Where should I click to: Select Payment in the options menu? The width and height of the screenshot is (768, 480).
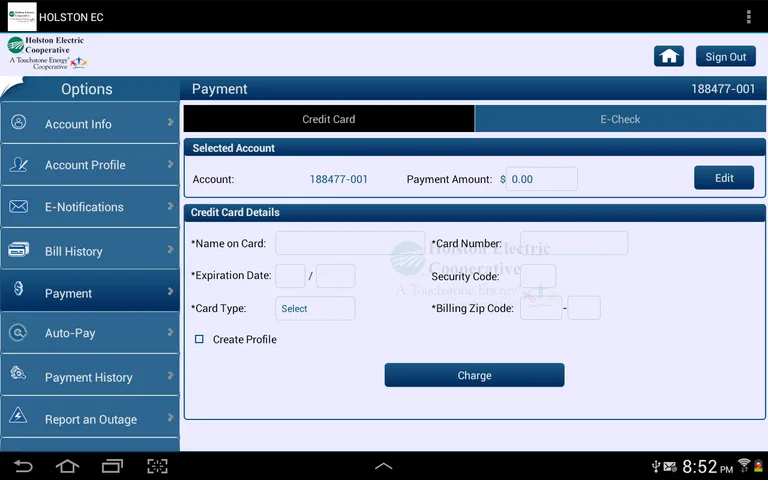tap(90, 291)
